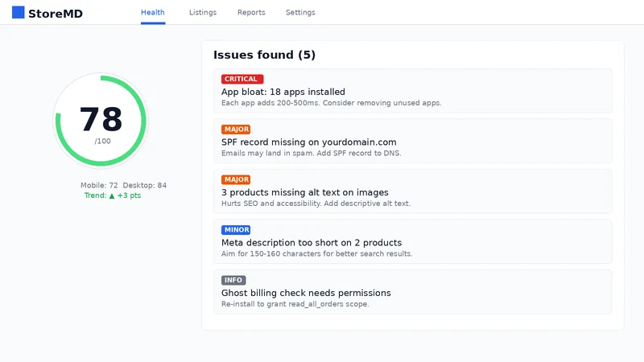
Task: Click the text about hurting SEO and accessibility
Action: point(316,204)
